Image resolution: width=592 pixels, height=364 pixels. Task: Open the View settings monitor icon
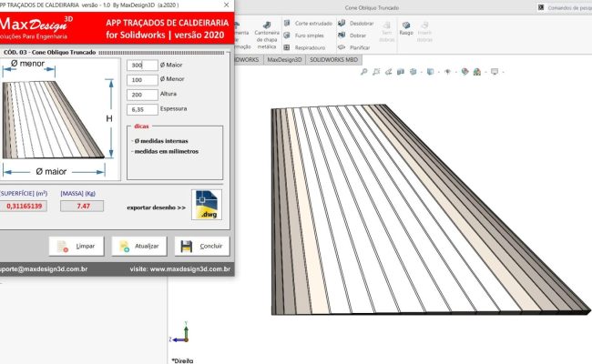495,72
